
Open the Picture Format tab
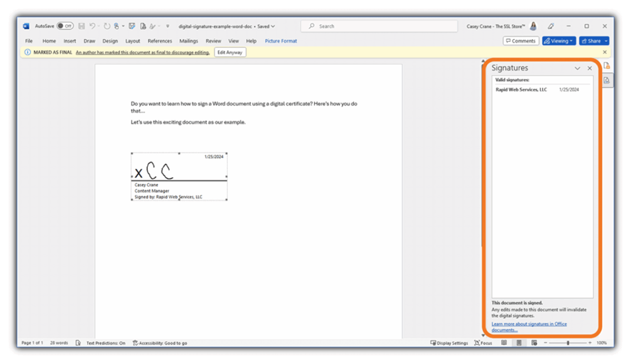[281, 41]
